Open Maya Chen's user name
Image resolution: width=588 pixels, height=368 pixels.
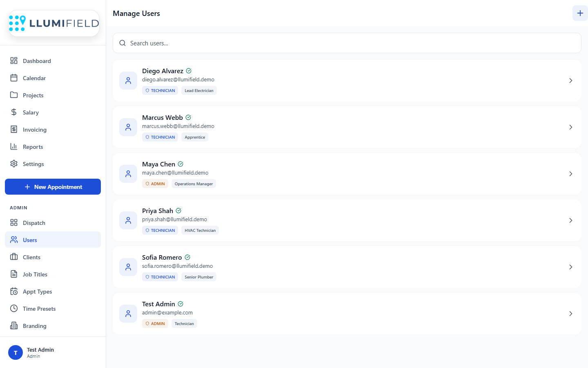(158, 164)
